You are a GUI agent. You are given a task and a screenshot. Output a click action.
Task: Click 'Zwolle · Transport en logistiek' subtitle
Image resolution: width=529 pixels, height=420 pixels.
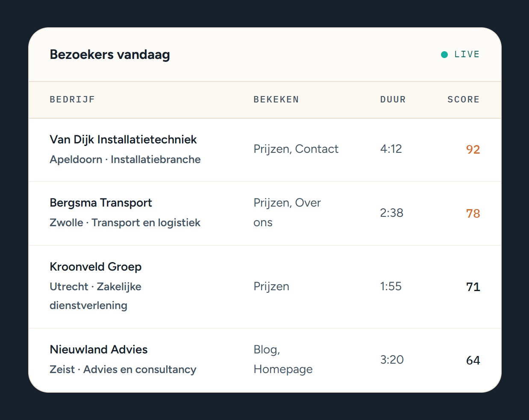pyautogui.click(x=125, y=222)
